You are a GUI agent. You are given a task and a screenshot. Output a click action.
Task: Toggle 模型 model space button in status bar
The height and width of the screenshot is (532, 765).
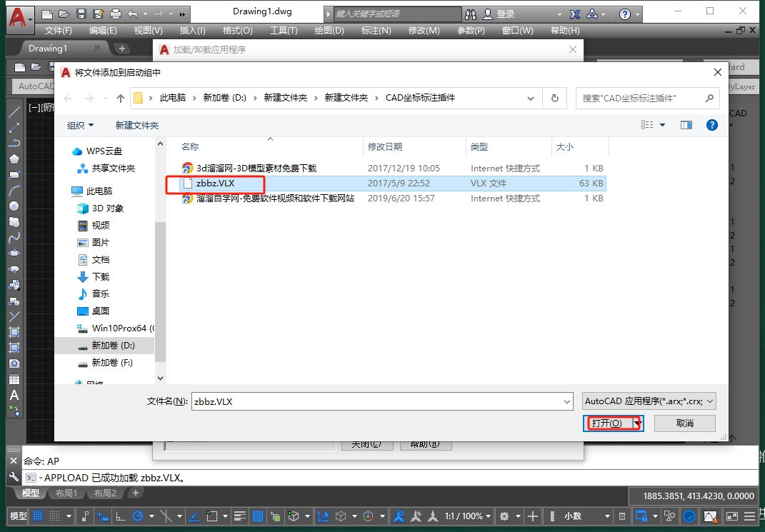19,516
